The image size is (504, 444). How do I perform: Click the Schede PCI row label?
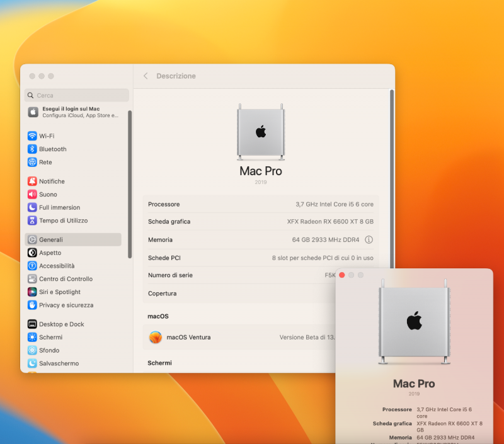tap(164, 258)
